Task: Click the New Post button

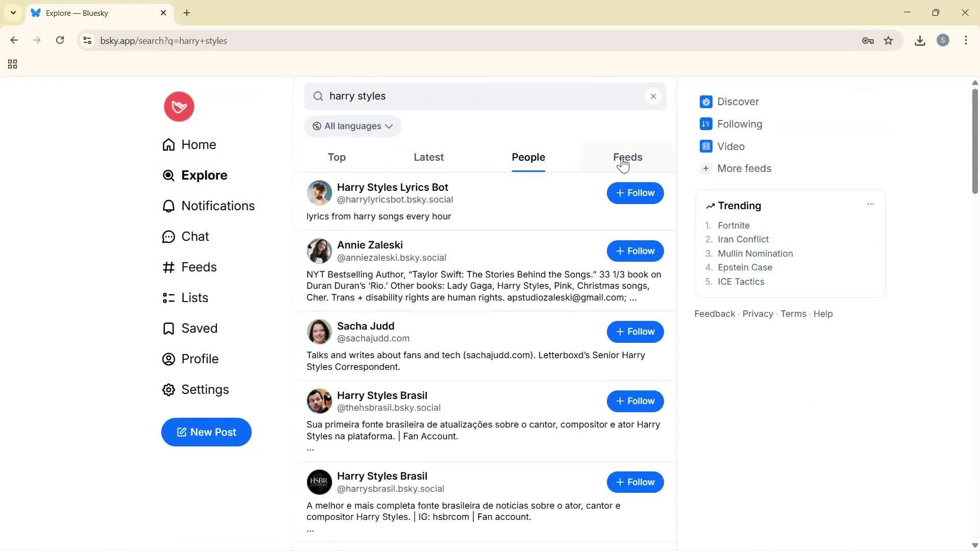Action: [206, 432]
